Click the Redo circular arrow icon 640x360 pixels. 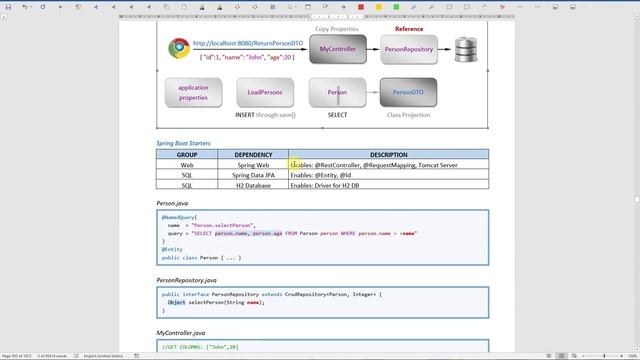click(43, 7)
